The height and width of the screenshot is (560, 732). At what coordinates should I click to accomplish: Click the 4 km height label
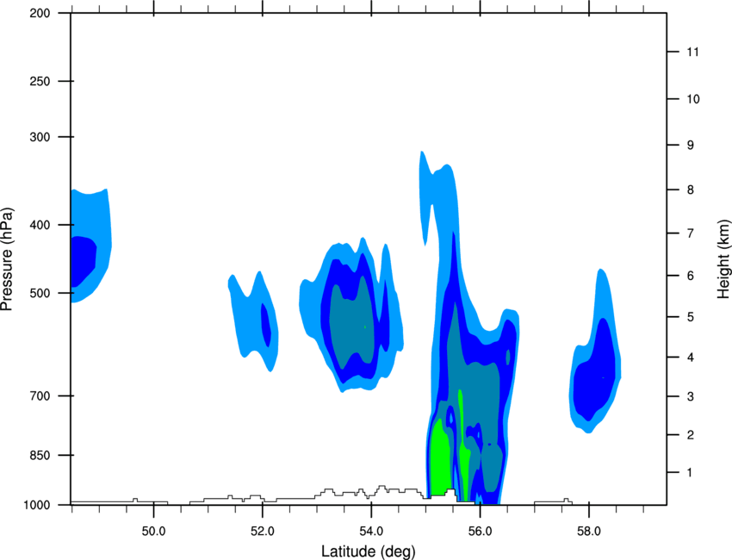click(x=691, y=358)
